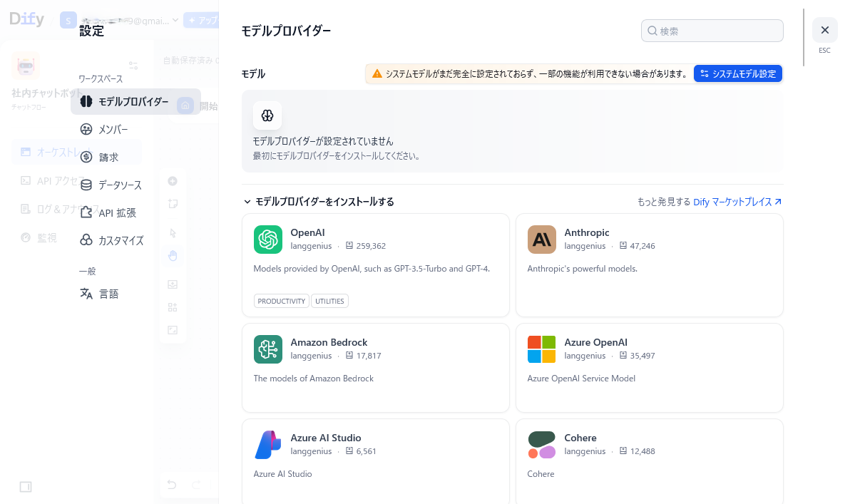Click the magnifier icon in search box
Image resolution: width=865 pixels, height=504 pixels.
(x=652, y=31)
